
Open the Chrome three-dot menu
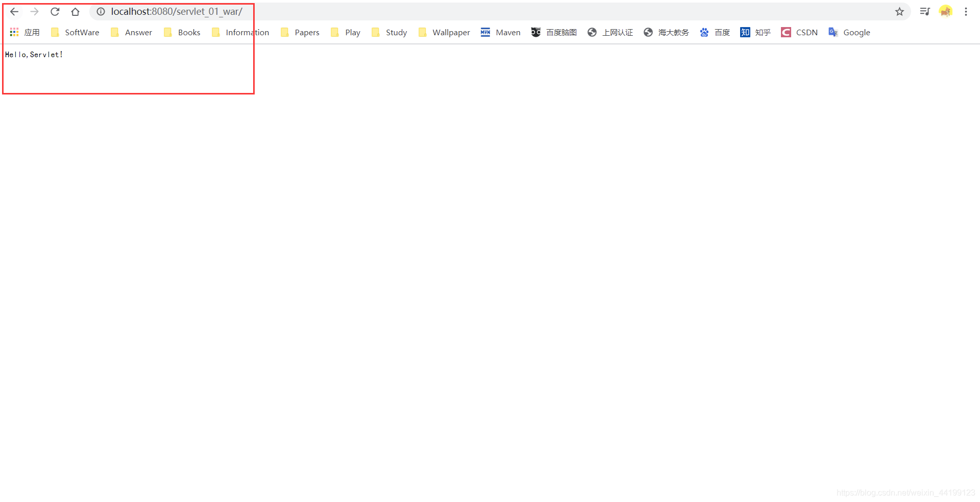pos(966,11)
